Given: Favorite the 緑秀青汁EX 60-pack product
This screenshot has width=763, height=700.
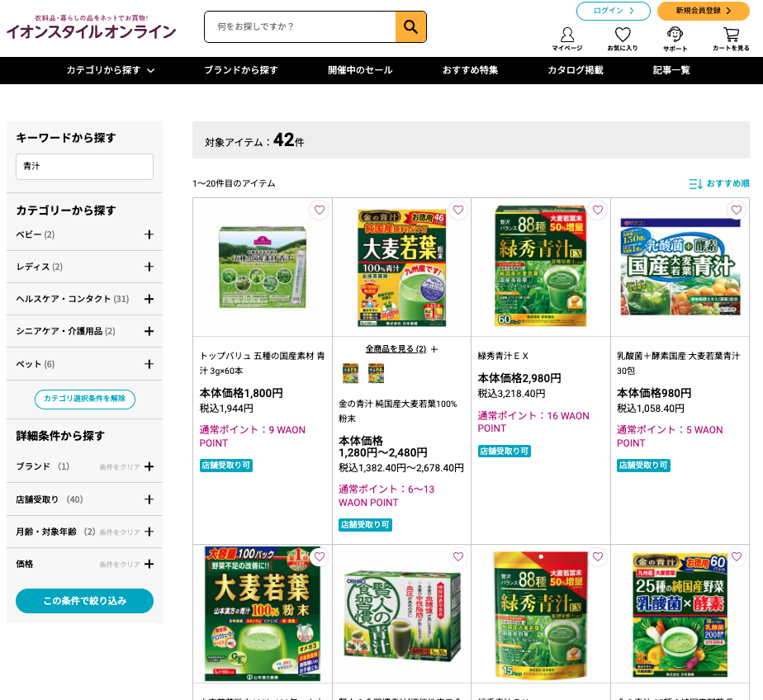Looking at the screenshot, I should click(x=598, y=210).
